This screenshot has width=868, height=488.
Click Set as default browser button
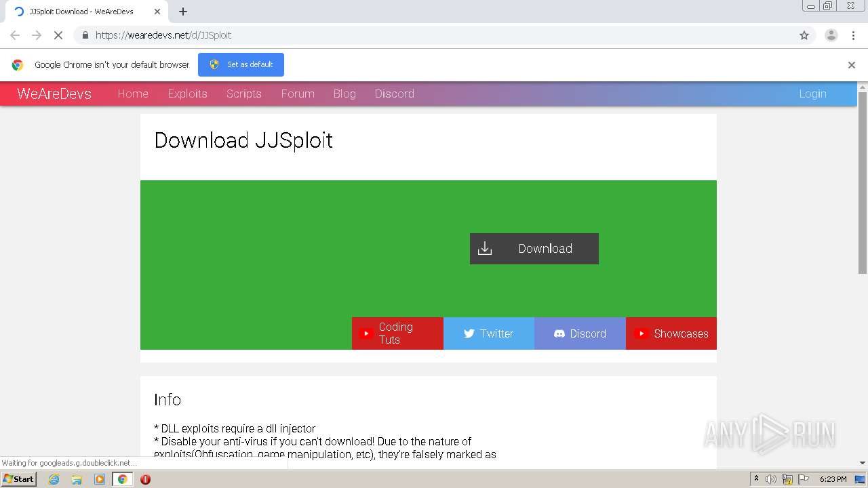tap(241, 64)
